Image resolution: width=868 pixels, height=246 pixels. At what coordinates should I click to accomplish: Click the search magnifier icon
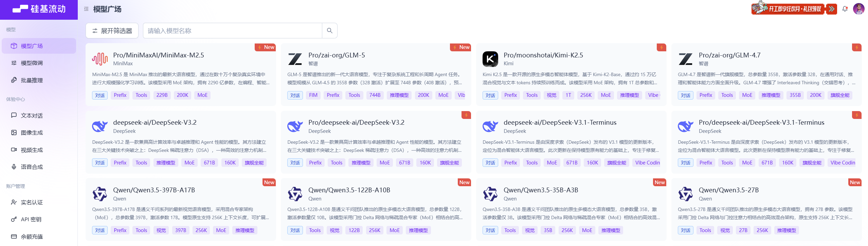[329, 31]
